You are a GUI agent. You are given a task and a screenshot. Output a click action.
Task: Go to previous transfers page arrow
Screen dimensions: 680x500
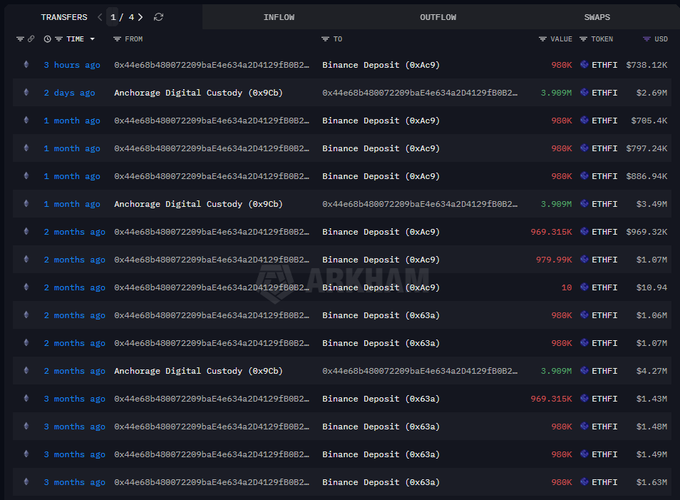pyautogui.click(x=100, y=17)
